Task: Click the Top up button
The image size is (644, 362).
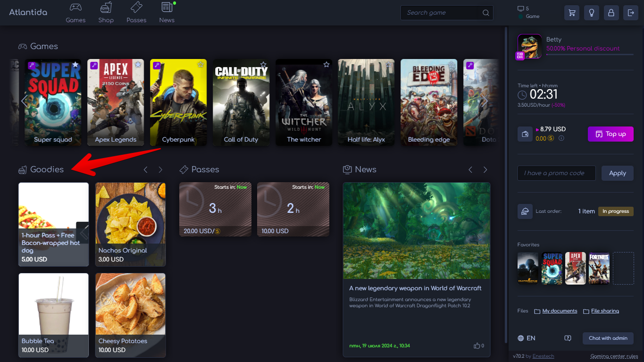Action: coord(611,134)
